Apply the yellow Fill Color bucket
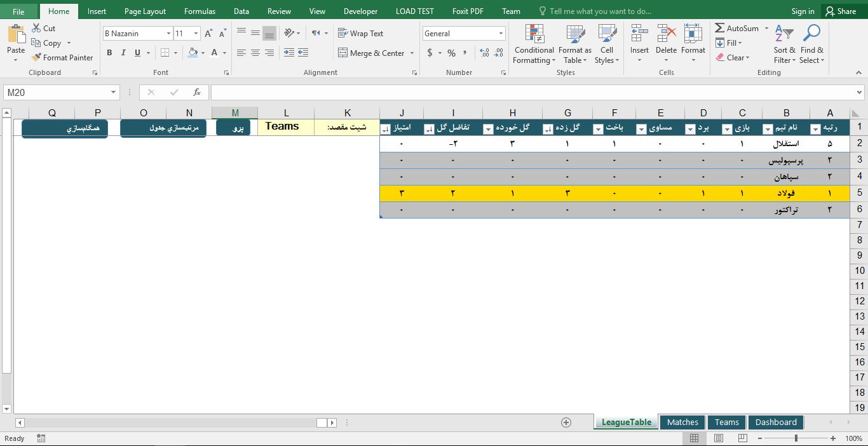Screen dimensions: 868x446 click(x=193, y=53)
